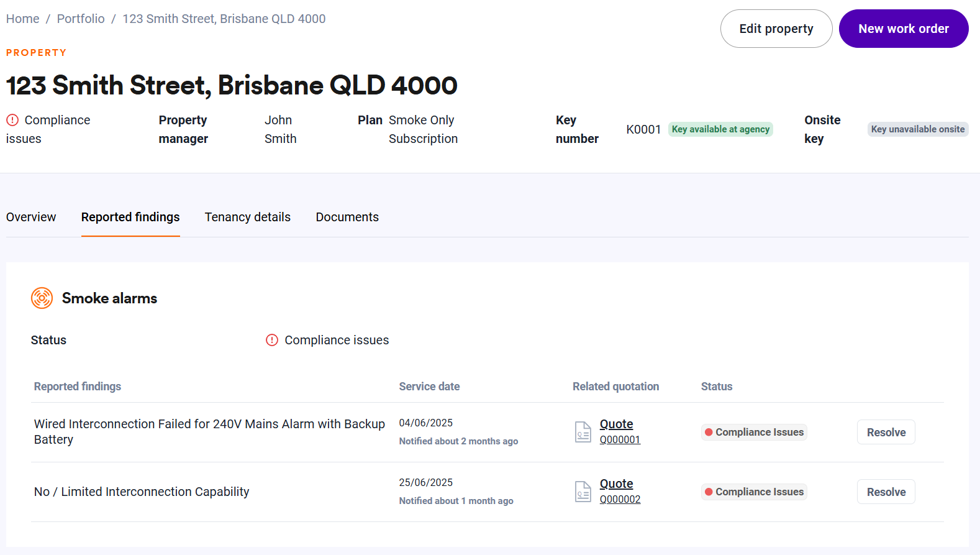980x555 pixels.
Task: Click property manager name John Smith
Action: [x=280, y=129]
